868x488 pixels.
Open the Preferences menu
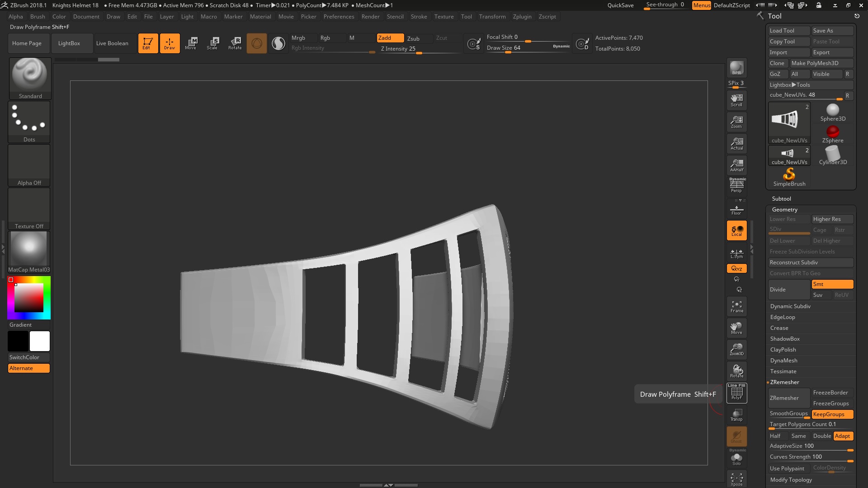pyautogui.click(x=339, y=17)
